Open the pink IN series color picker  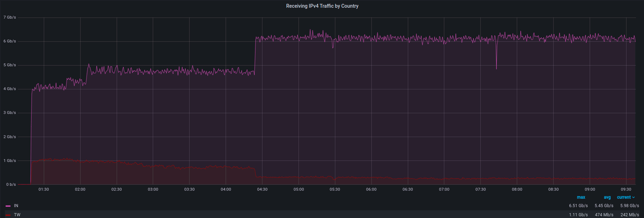click(8, 206)
